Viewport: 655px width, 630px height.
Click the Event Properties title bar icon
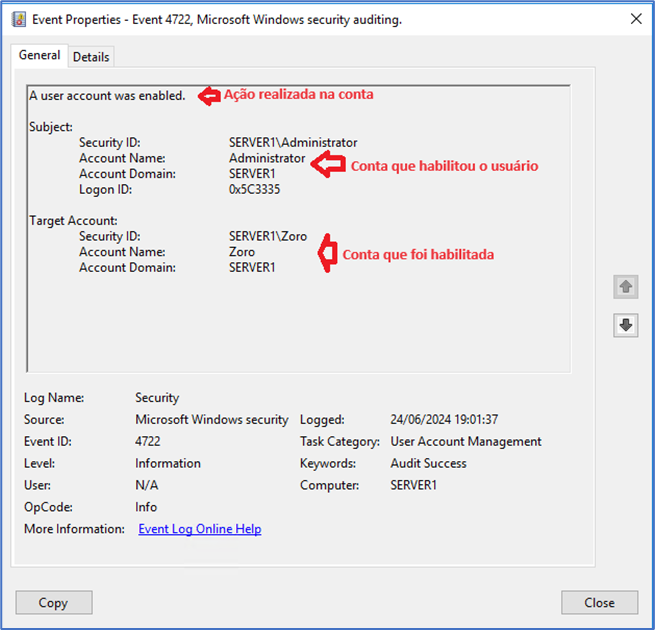pyautogui.click(x=18, y=19)
